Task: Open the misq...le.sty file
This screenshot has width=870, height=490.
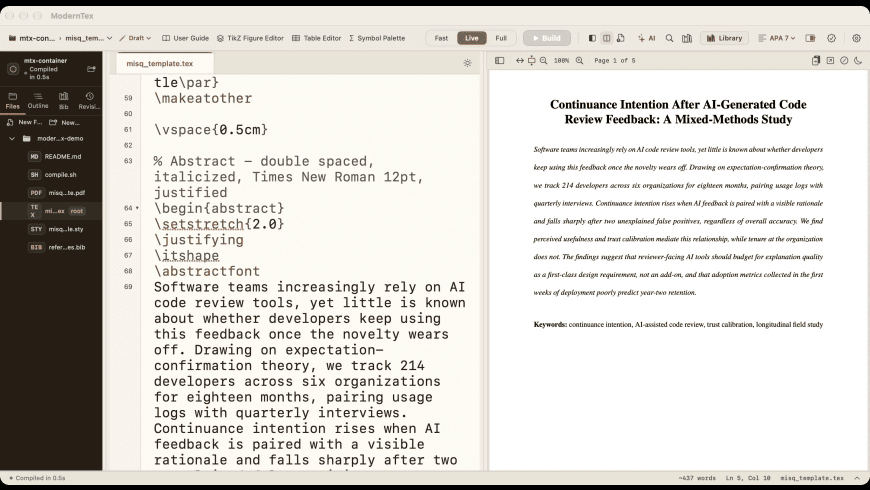Action: click(51, 229)
